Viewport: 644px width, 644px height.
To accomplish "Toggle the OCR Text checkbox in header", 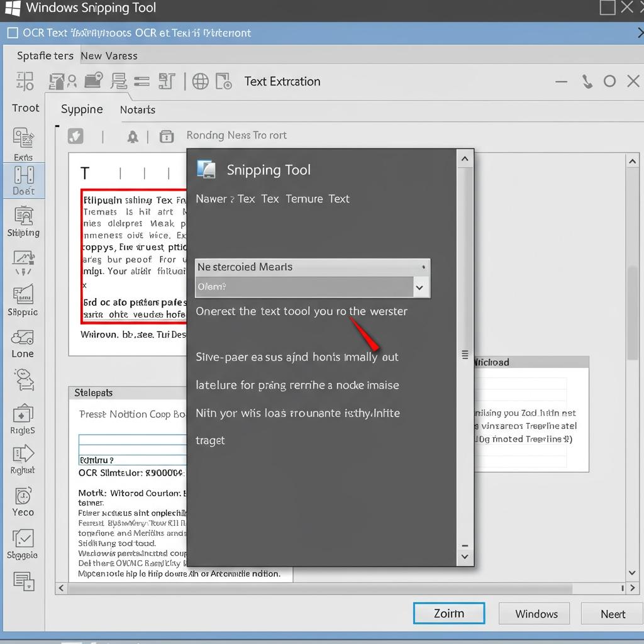I will (x=13, y=33).
